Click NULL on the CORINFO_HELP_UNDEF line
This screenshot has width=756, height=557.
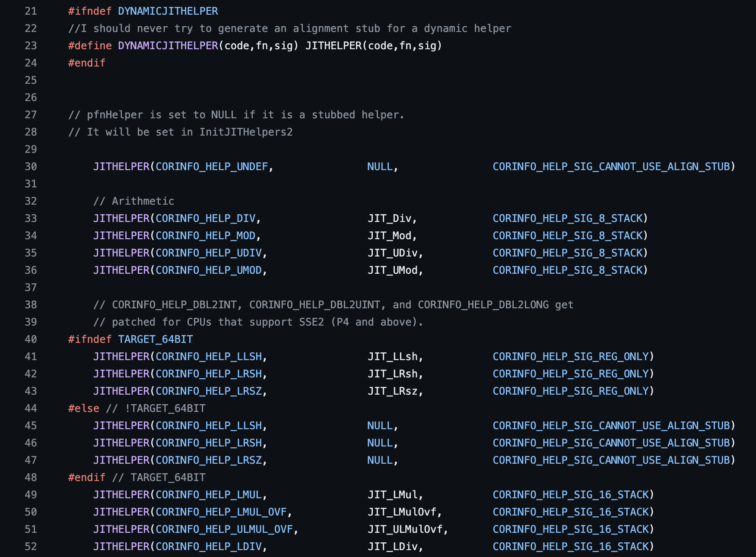[x=380, y=167]
